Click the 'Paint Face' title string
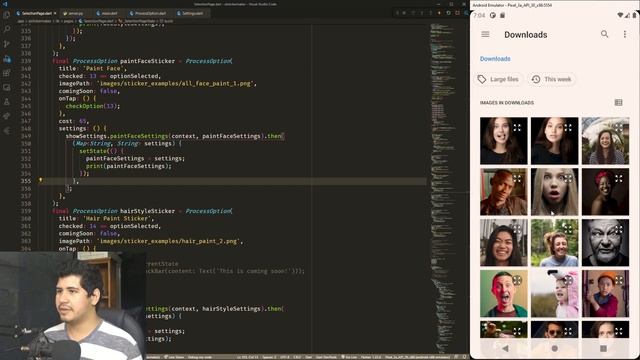 click(104, 69)
